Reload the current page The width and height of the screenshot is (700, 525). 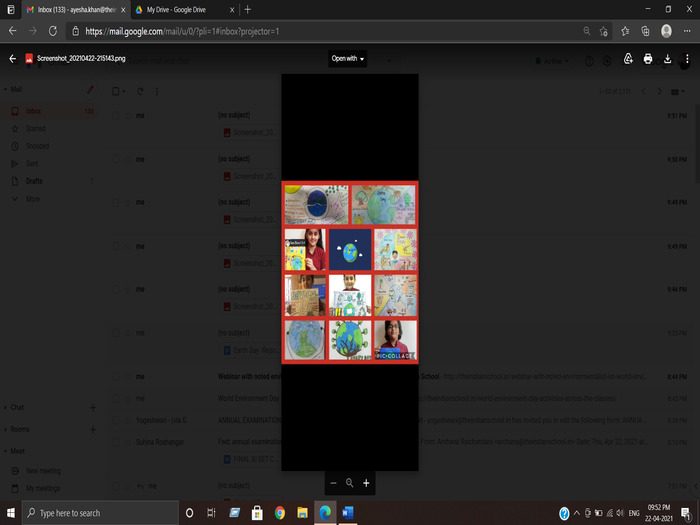53,31
